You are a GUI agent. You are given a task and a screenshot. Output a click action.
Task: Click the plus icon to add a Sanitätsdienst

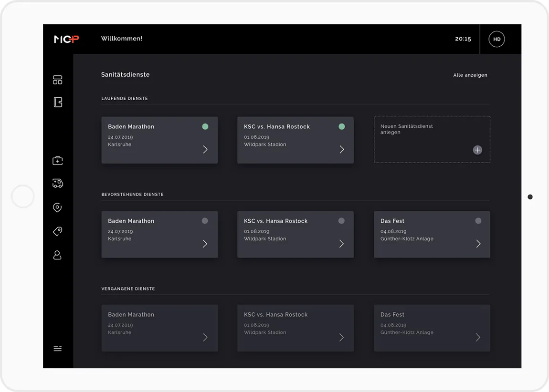[x=477, y=150]
